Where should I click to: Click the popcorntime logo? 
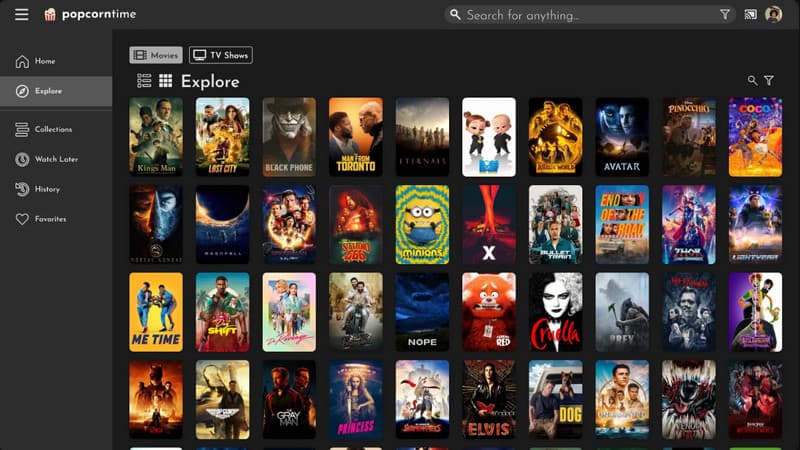tap(90, 14)
